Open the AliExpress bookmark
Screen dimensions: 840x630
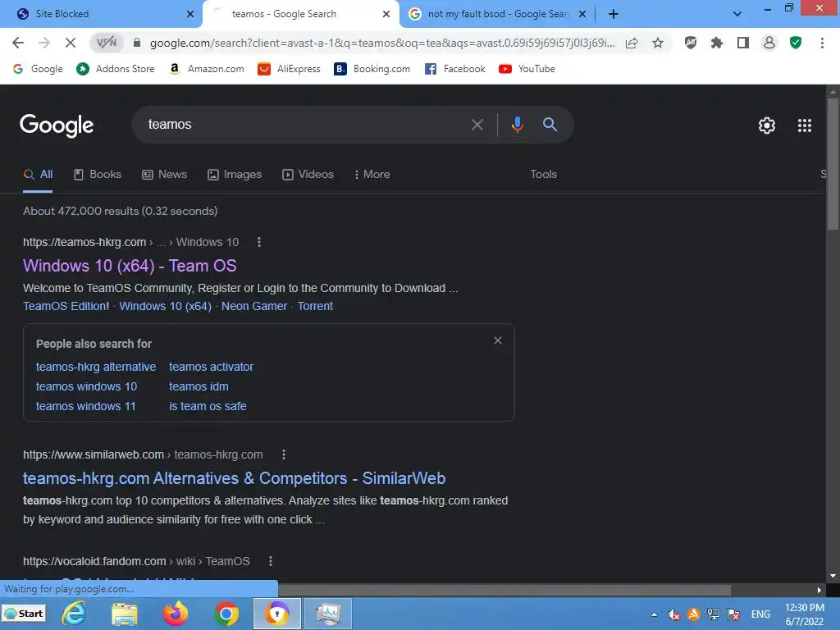(x=289, y=69)
